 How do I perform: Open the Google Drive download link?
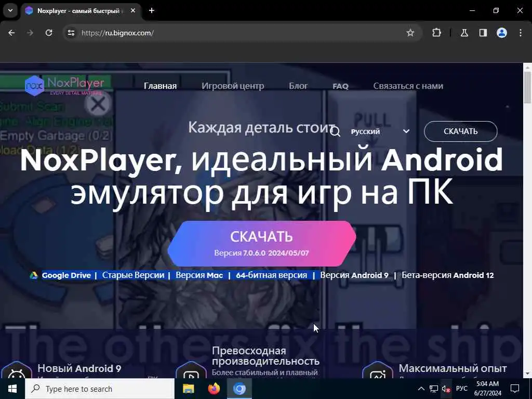coord(66,275)
